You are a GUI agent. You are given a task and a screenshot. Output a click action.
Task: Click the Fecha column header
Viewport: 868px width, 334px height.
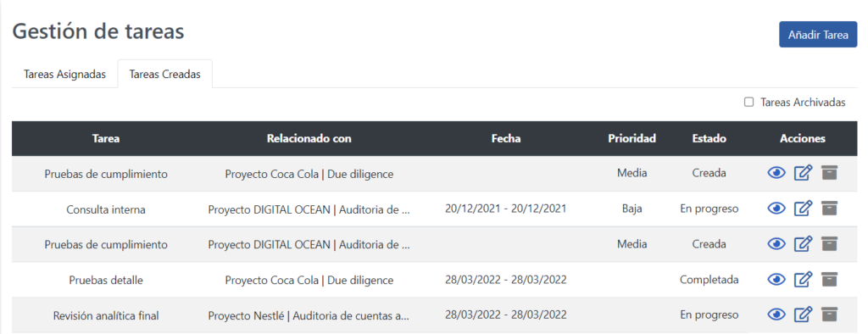[x=506, y=138]
